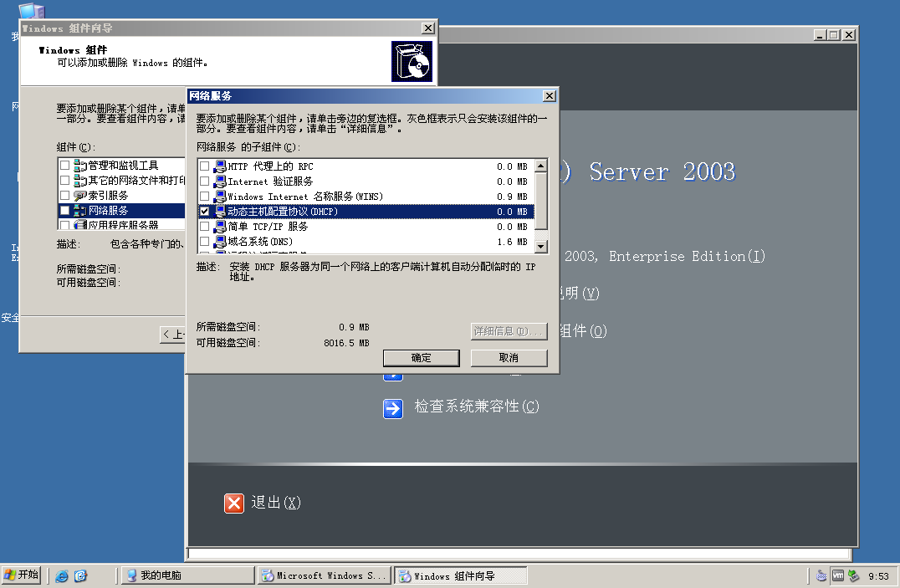Image resolution: width=900 pixels, height=588 pixels.
Task: Click the VMware tools tray icon
Action: [x=837, y=575]
